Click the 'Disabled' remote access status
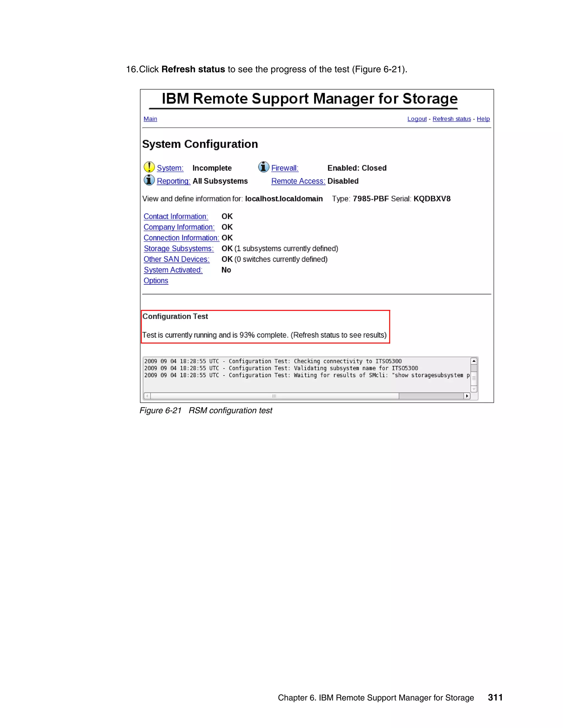This screenshot has height=728, width=563. [343, 181]
